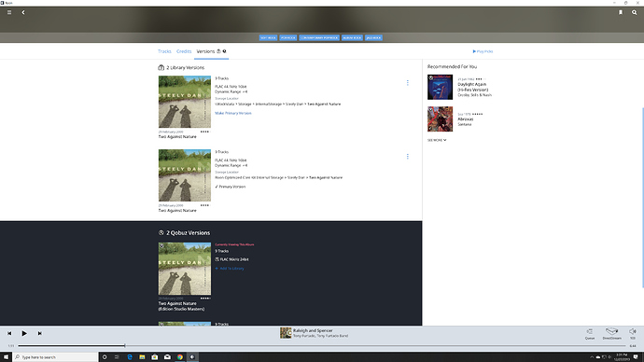The width and height of the screenshot is (644, 362).
Task: Open the volume speaker control
Action: pyautogui.click(x=633, y=333)
